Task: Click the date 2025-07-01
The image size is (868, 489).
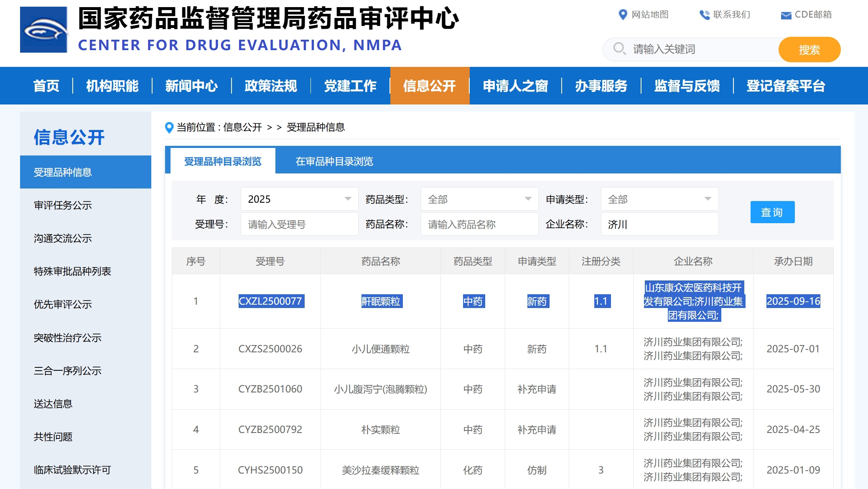Action: 793,349
